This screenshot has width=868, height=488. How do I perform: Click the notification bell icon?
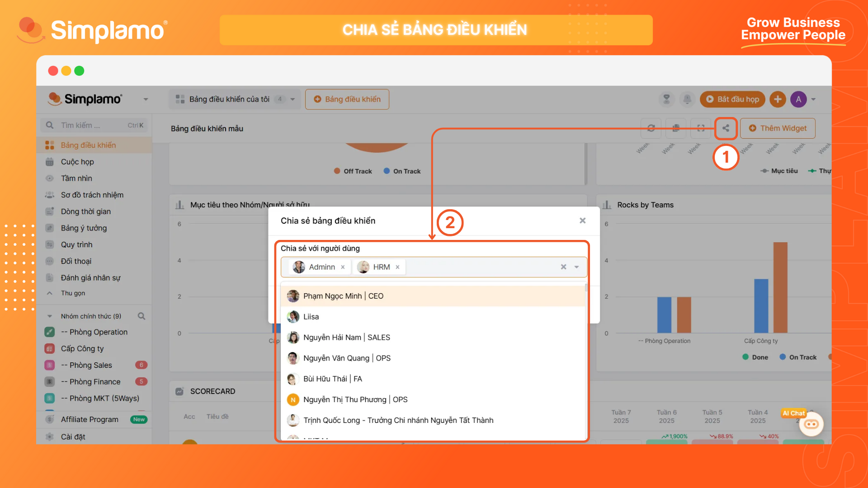[687, 99]
